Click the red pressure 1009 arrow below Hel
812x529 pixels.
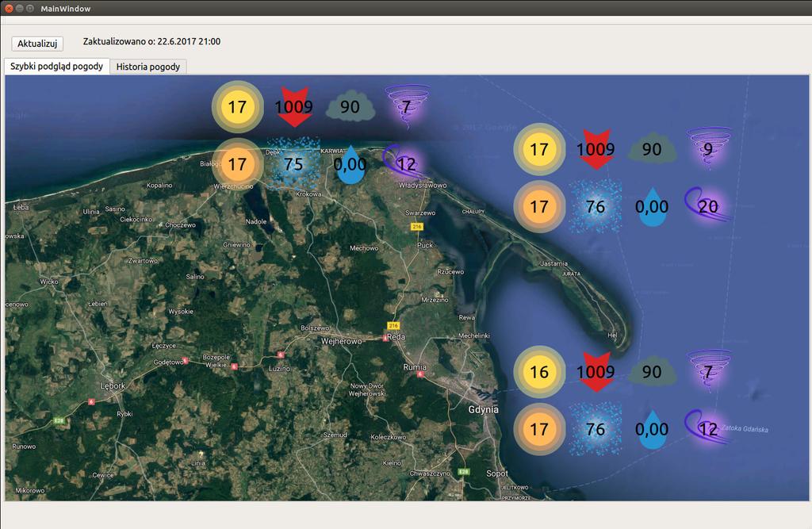click(596, 372)
